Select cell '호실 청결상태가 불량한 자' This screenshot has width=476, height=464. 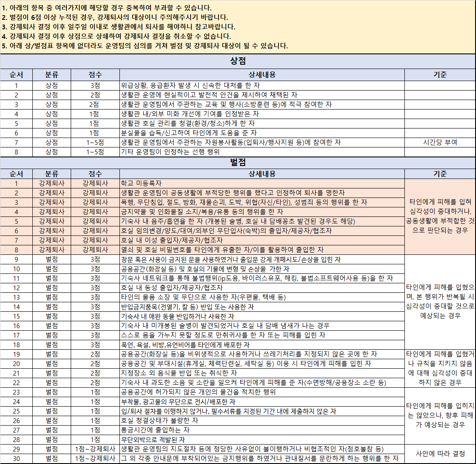[x=262, y=420]
